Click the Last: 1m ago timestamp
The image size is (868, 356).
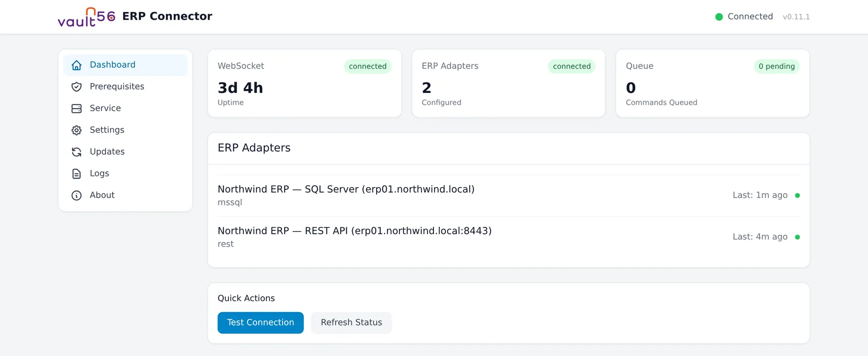tap(760, 195)
